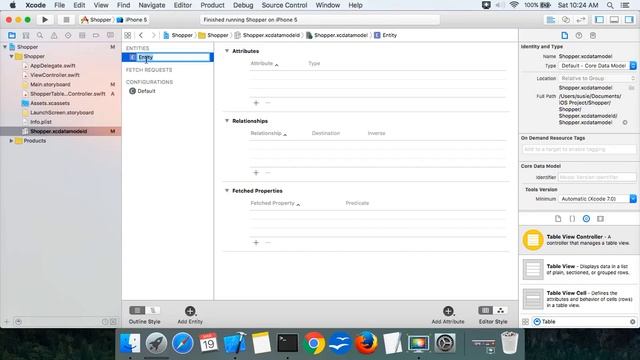Open the Project navigator tab
The width and height of the screenshot is (640, 360).
12,36
